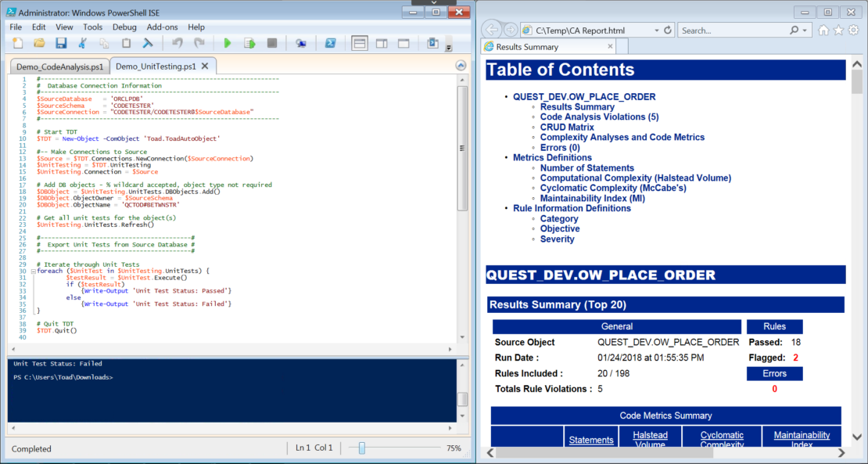Stop script execution with the stop icon
This screenshot has height=464, width=868.
point(270,42)
